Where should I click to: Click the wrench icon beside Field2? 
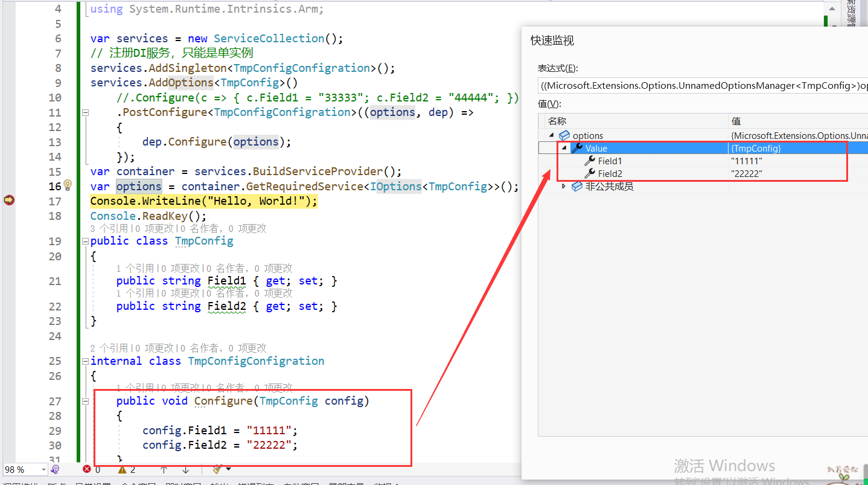pyautogui.click(x=590, y=173)
